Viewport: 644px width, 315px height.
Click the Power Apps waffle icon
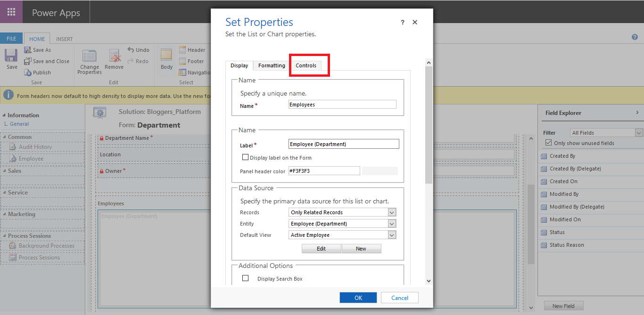click(10, 11)
